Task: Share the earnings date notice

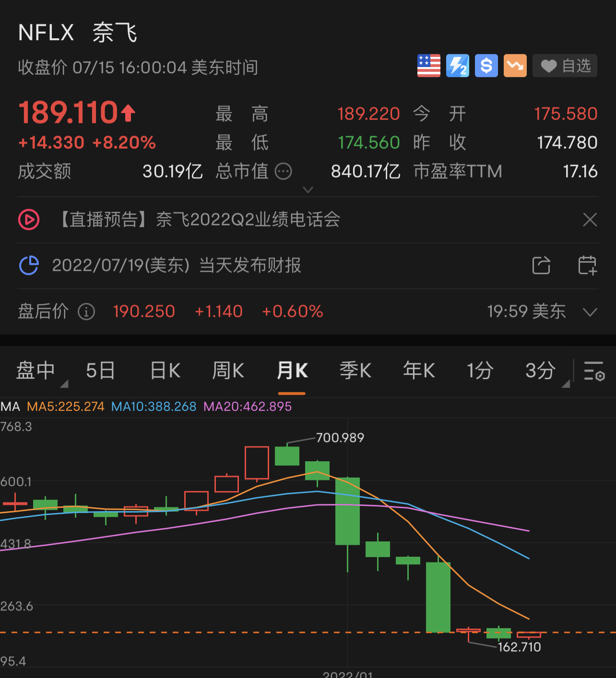Action: point(542,265)
